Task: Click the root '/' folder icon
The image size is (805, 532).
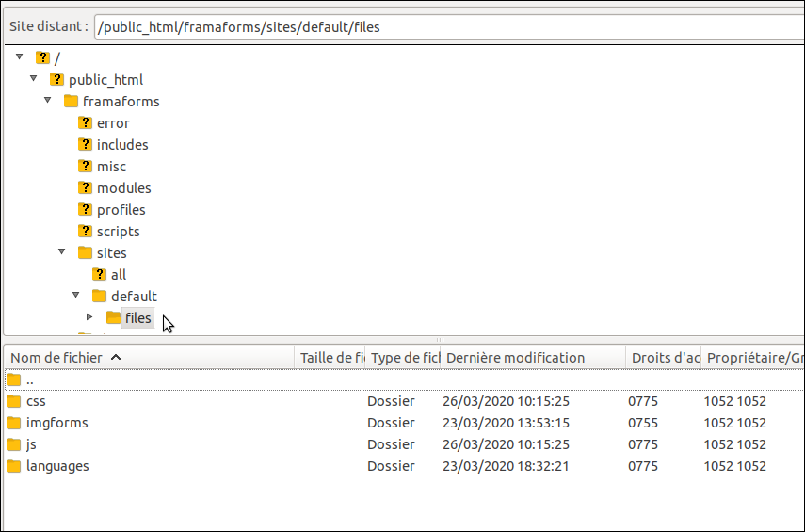Action: point(42,57)
